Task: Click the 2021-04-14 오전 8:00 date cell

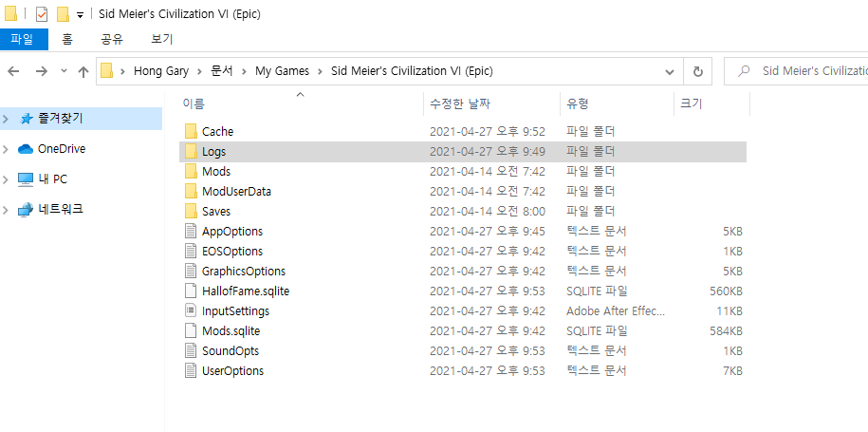Action: pos(488,211)
